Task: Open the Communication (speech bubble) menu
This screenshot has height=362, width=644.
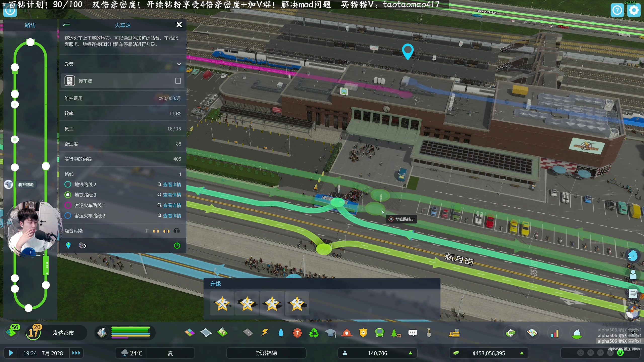Action: pos(413,333)
